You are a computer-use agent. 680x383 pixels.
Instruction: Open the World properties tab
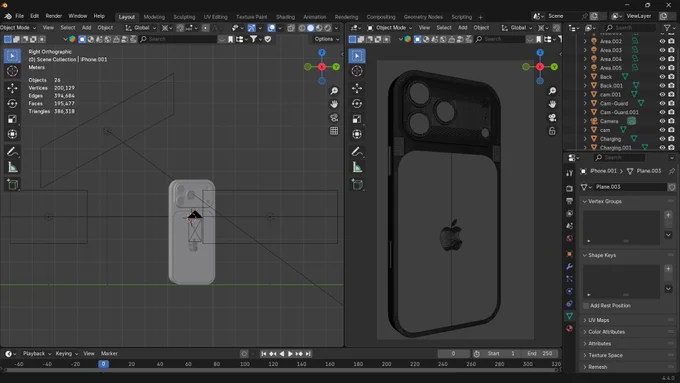coord(569,238)
